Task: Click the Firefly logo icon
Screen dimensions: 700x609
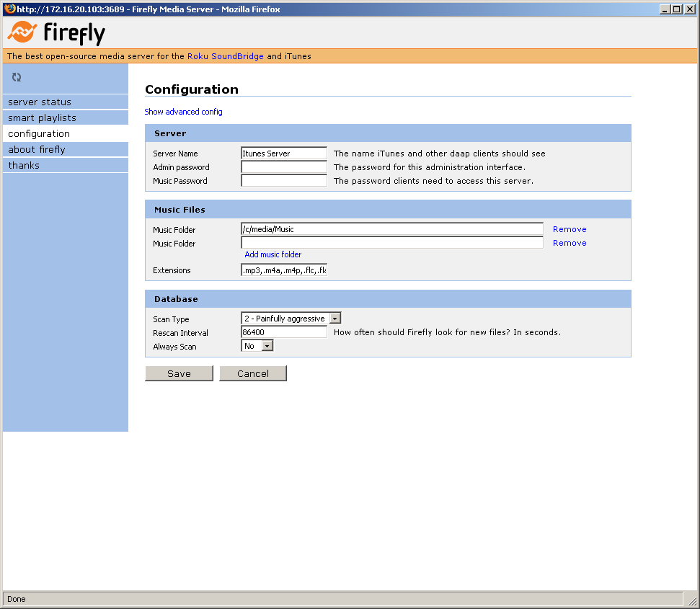Action: (22, 32)
